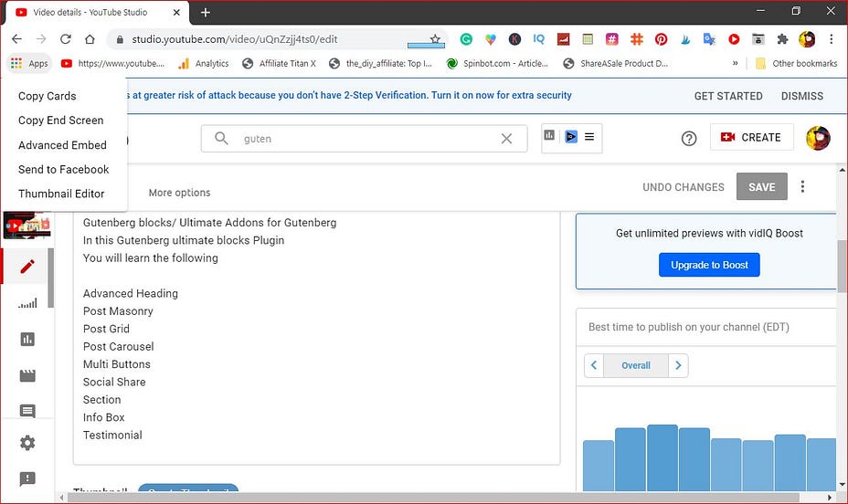Click the dark circle K extension icon
This screenshot has width=848, height=504.
514,39
